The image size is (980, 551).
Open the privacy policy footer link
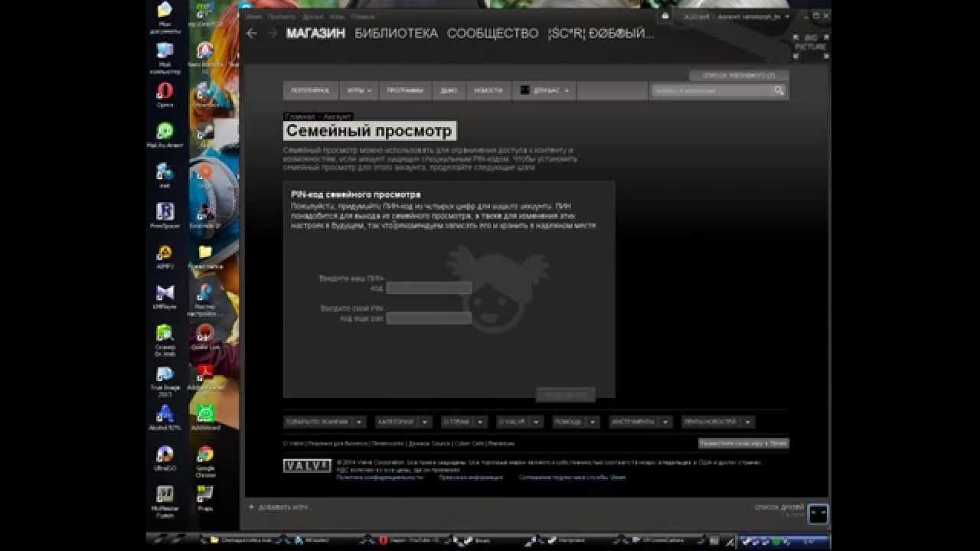[380, 477]
